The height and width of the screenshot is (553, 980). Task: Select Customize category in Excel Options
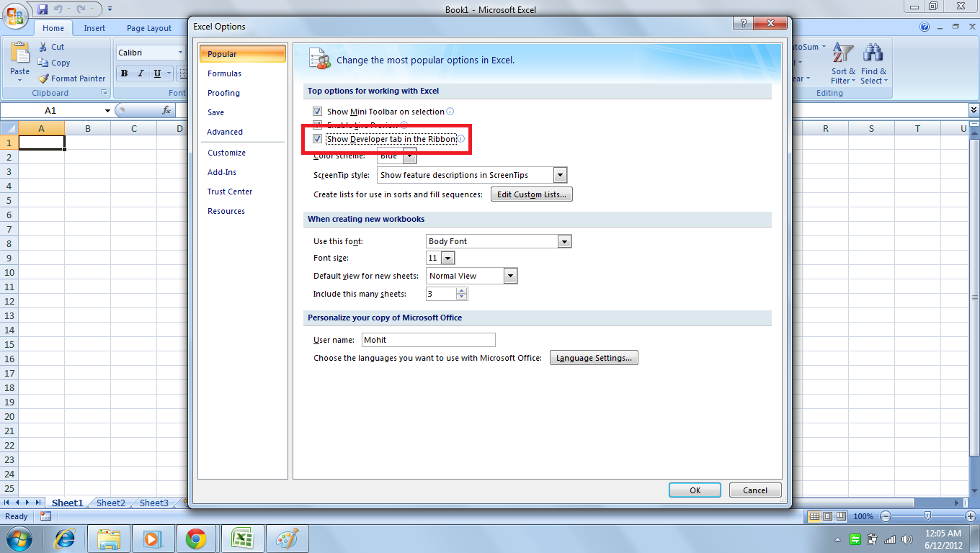click(x=242, y=153)
